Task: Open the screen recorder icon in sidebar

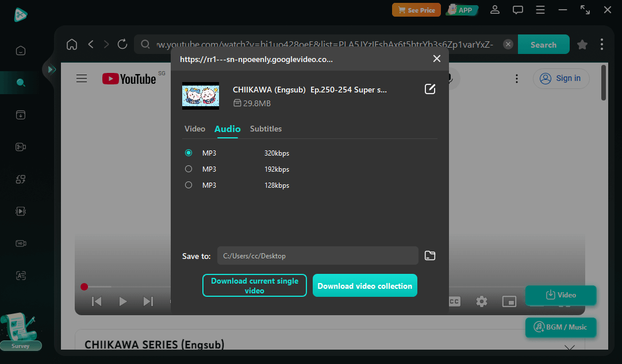Action: (x=21, y=211)
